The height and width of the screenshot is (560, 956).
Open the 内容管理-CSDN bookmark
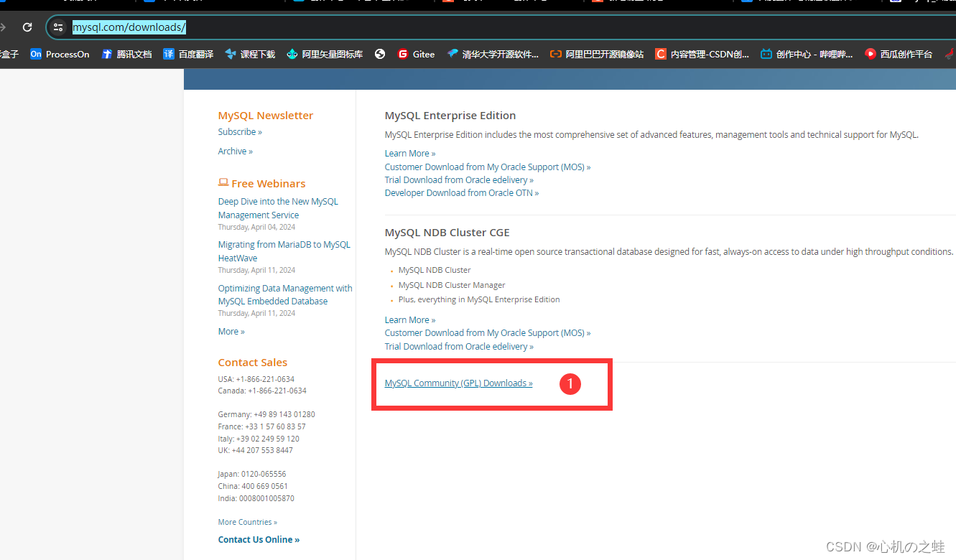click(702, 54)
